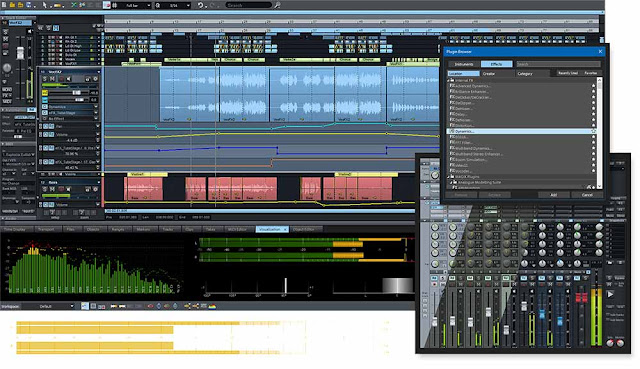The image size is (640, 369).
Task: Sort by Creator in Plugin Browser
Action: tap(498, 73)
